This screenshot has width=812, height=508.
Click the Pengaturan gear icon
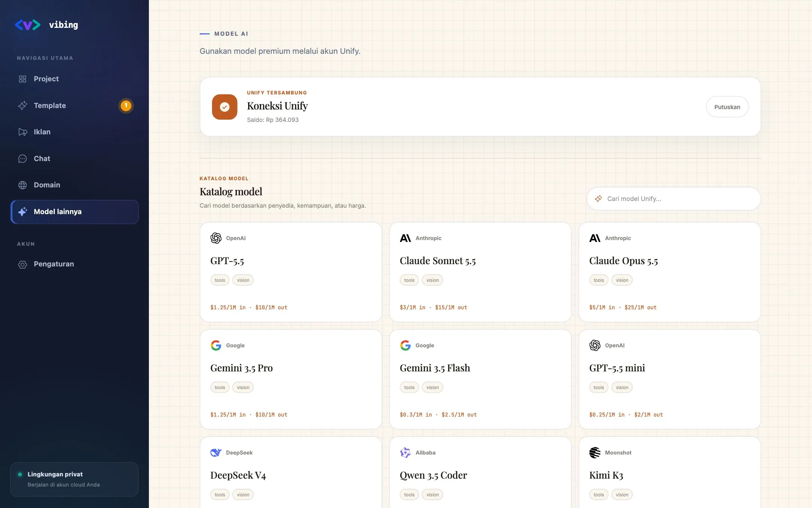click(x=23, y=265)
